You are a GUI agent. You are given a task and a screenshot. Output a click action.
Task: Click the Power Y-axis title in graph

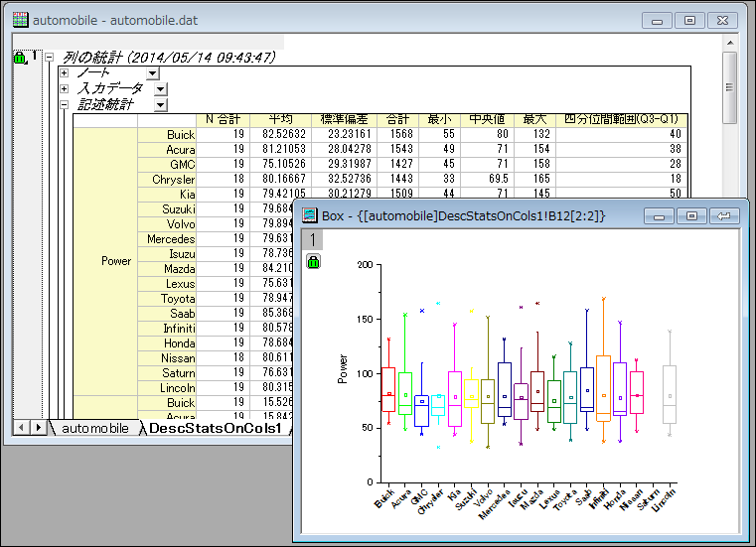[x=343, y=369]
